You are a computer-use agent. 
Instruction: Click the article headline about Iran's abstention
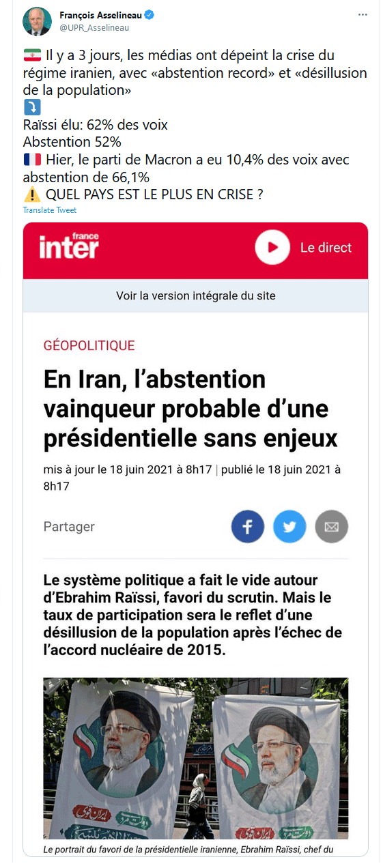point(190,409)
